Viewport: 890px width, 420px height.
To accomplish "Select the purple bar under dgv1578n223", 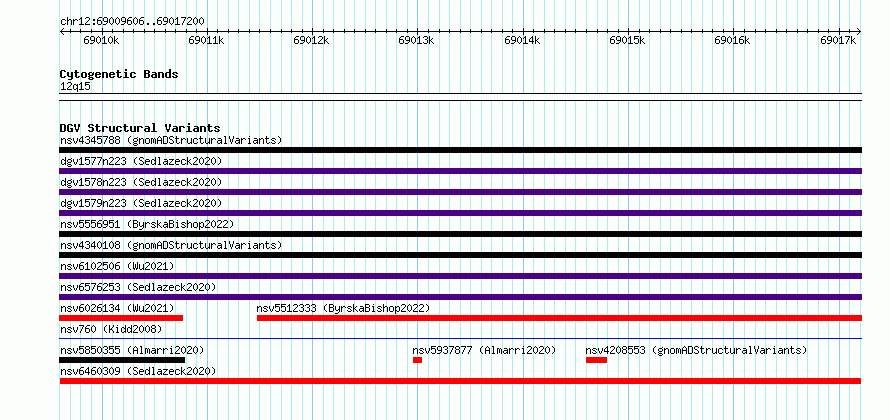I will tap(461, 192).
